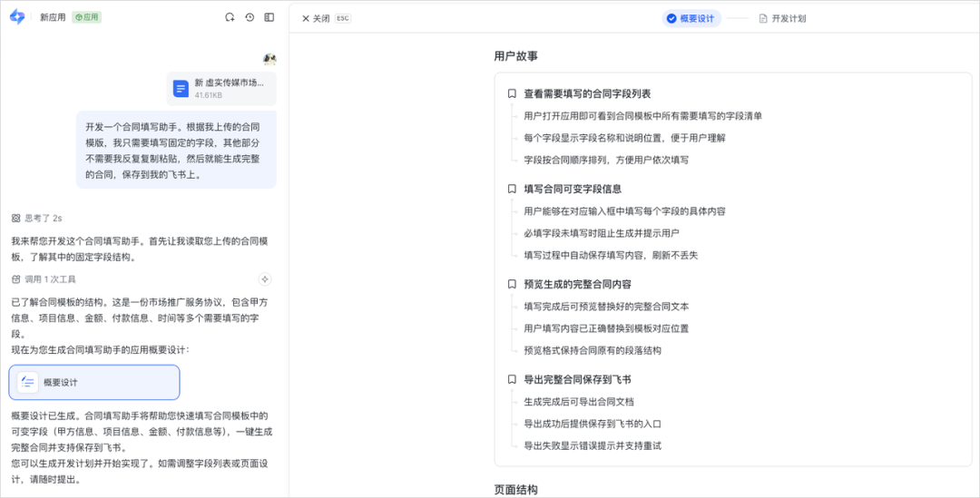Click the sparkle icon beside the tool call row
The height and width of the screenshot is (498, 980).
click(x=265, y=279)
